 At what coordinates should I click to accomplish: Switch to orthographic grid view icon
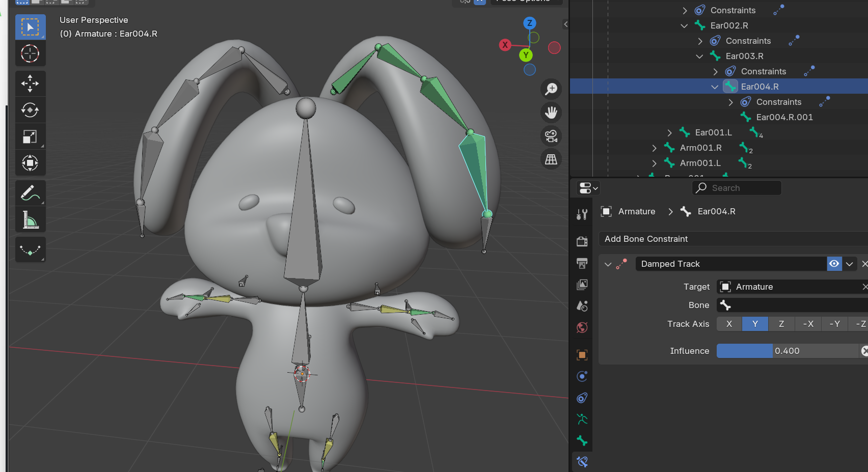click(x=551, y=159)
